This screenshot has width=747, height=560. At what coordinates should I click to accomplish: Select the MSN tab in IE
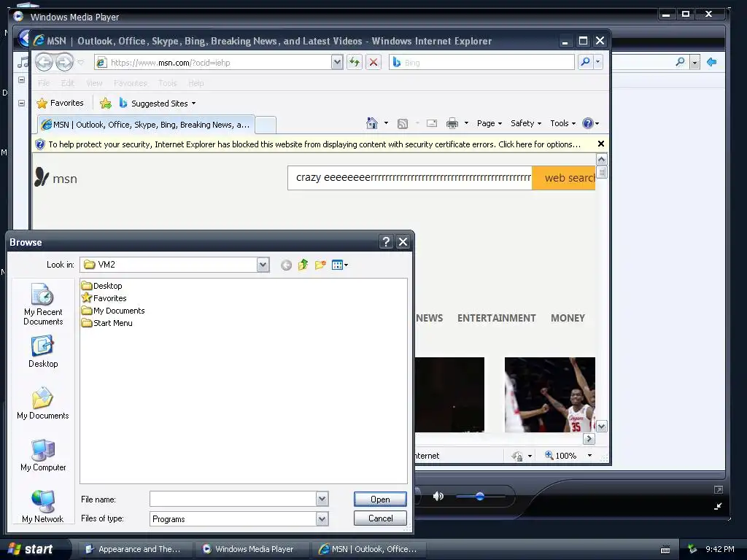coord(146,125)
